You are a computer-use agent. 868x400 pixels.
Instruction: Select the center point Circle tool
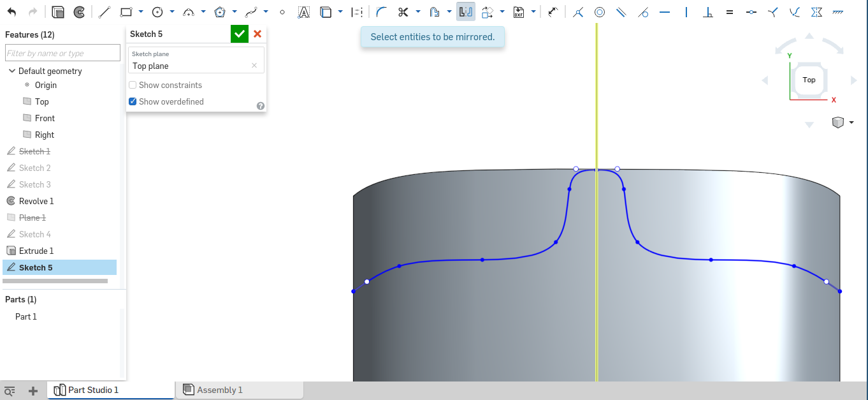(x=157, y=11)
